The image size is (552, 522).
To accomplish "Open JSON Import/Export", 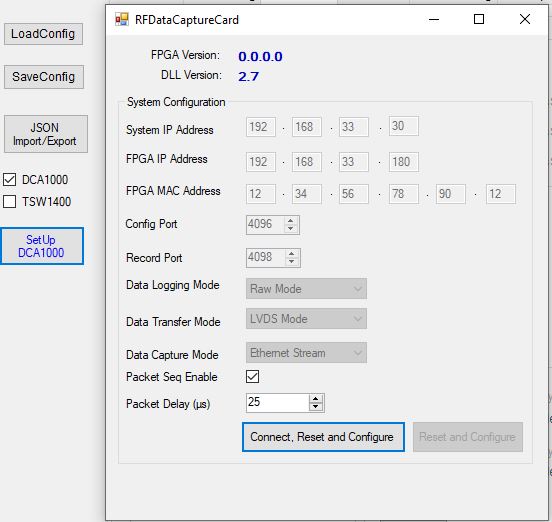I will coord(46,134).
